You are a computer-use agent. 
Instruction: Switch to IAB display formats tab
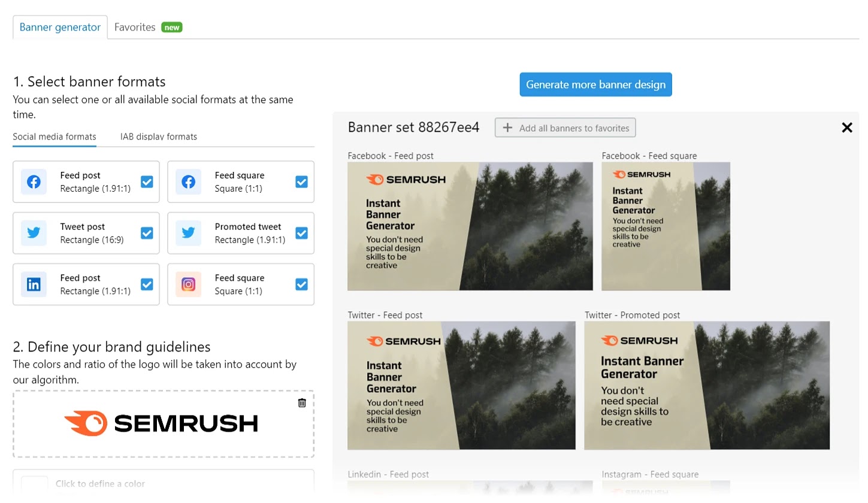(159, 137)
